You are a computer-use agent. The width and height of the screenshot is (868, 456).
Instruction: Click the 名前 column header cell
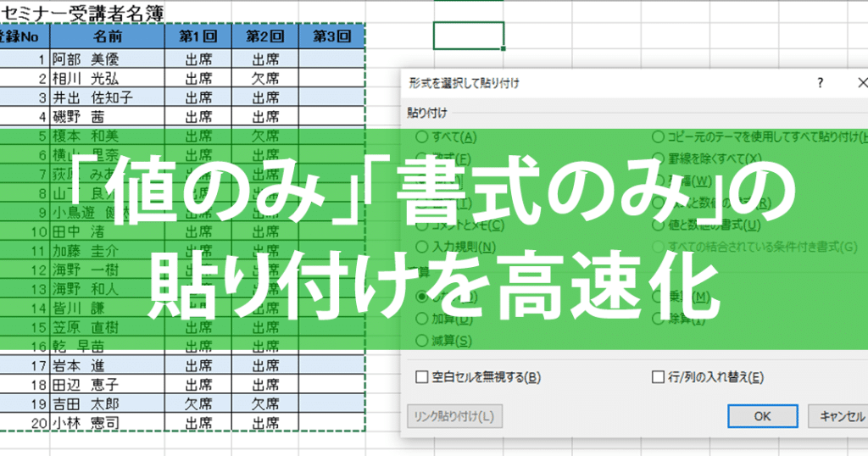click(x=108, y=36)
